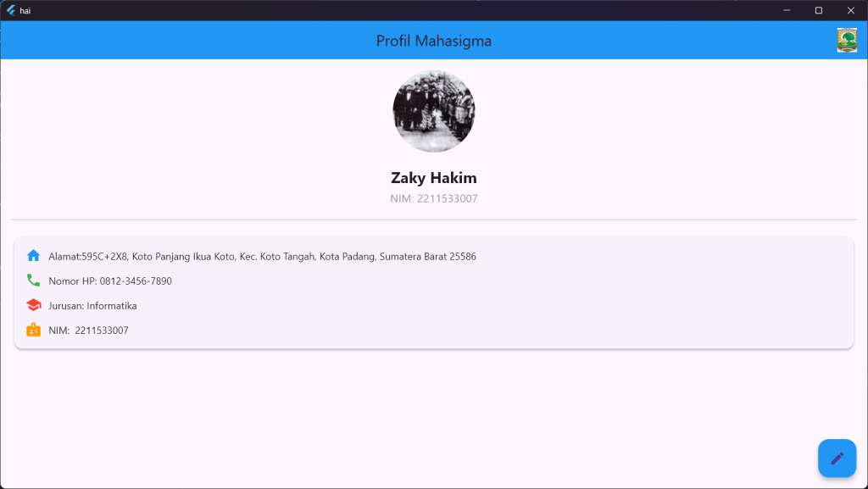Click the pencil edit floating button

pos(837,458)
